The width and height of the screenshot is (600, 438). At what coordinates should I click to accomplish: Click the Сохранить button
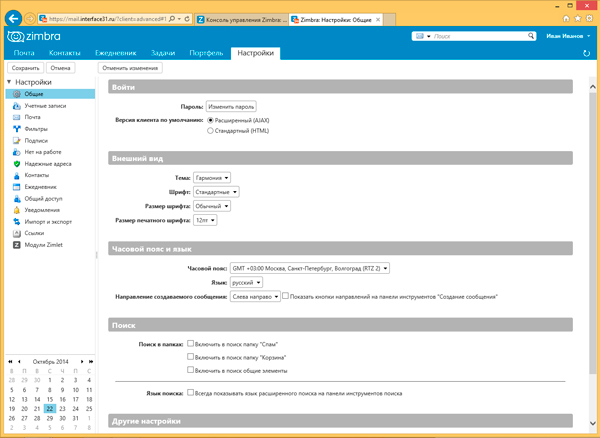click(x=25, y=68)
